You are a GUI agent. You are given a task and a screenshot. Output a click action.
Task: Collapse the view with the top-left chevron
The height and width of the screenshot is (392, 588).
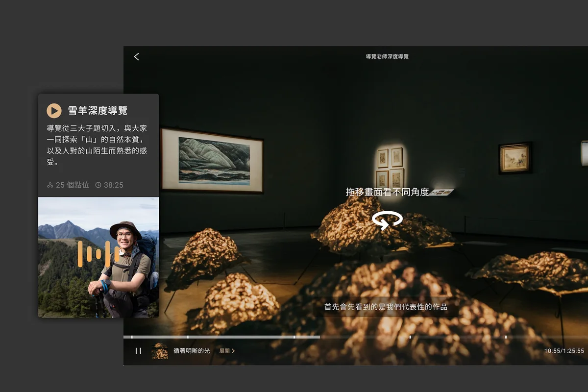136,56
